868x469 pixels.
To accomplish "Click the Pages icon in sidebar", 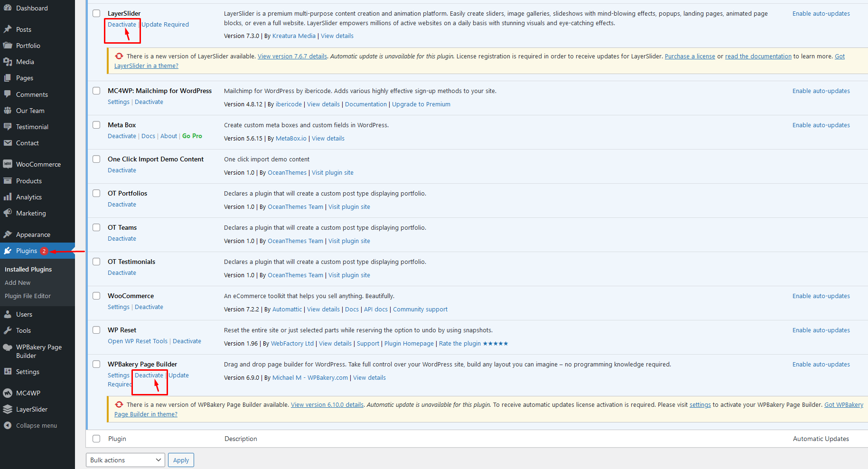I will coord(8,78).
